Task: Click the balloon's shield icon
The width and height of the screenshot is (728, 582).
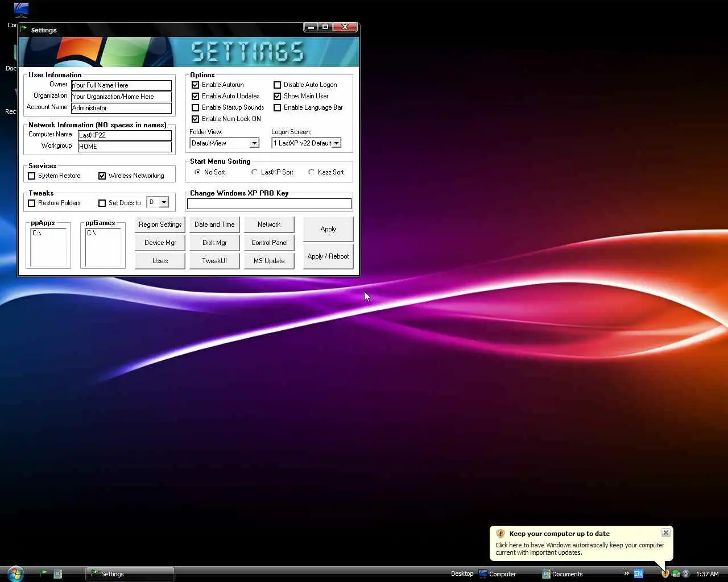Action: (500, 534)
